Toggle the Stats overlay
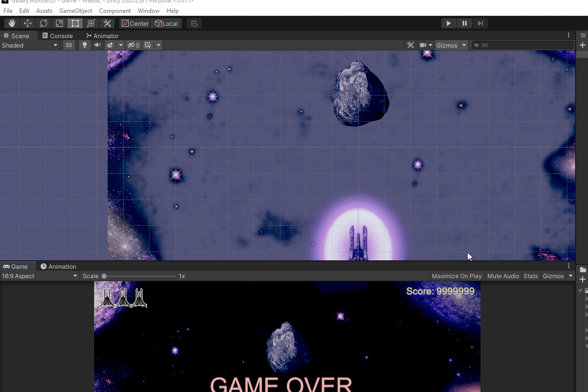 pos(531,276)
